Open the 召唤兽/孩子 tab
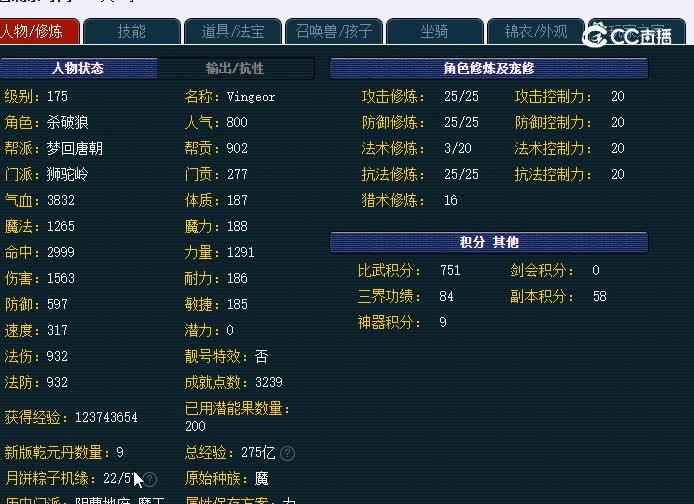The width and height of the screenshot is (694, 504). 334,31
